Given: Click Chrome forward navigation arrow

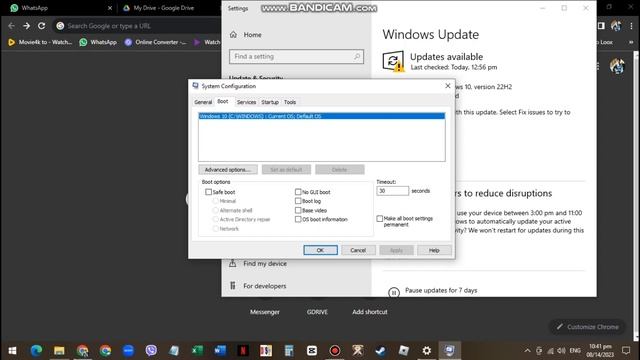Looking at the screenshot, I should tap(27, 26).
